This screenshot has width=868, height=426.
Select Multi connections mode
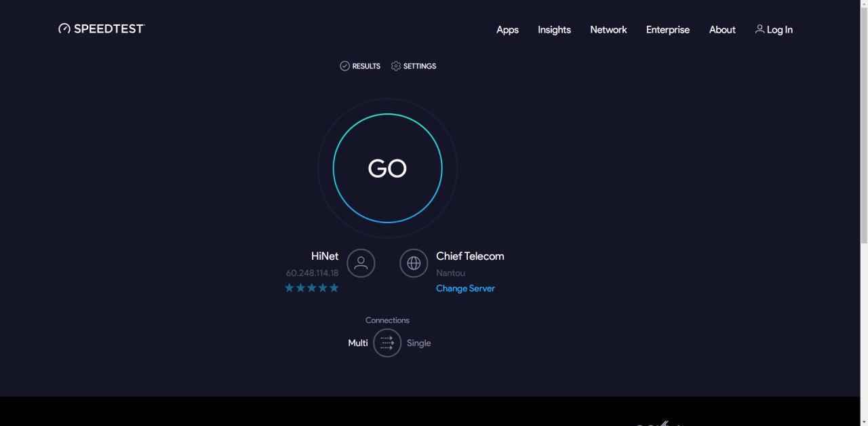[358, 343]
